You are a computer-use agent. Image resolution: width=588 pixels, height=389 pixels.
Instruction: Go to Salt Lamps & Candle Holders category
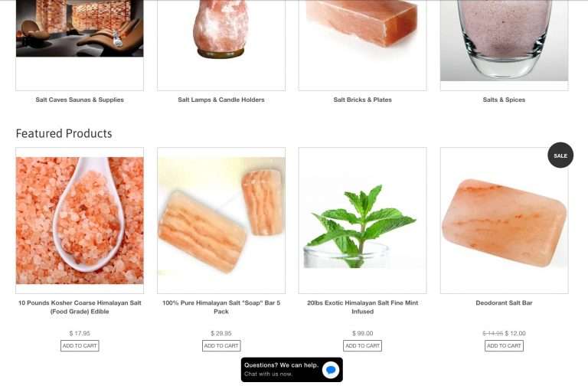220,100
